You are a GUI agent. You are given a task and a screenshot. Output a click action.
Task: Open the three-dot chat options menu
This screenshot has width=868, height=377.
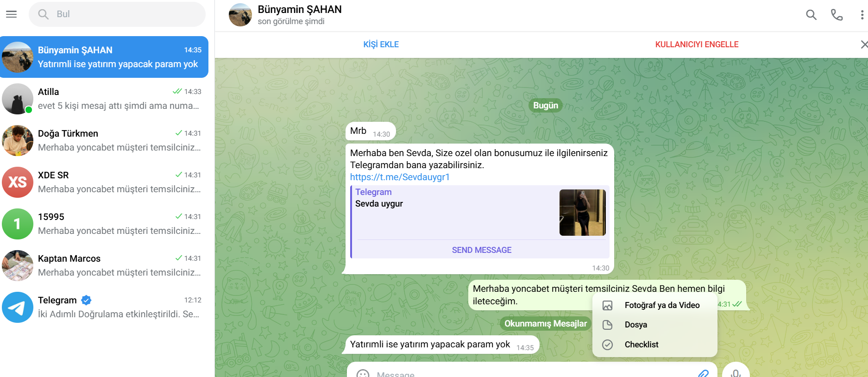tap(862, 15)
